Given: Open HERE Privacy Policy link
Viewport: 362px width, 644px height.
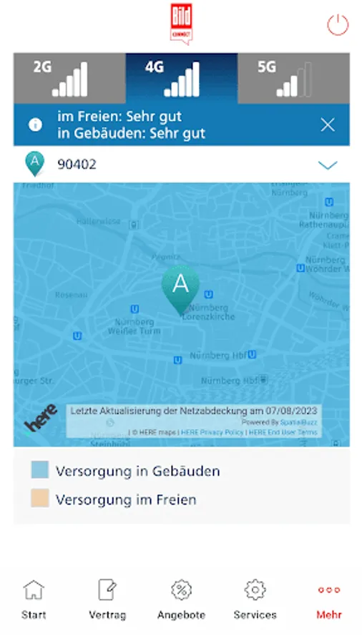Looking at the screenshot, I should (212, 432).
